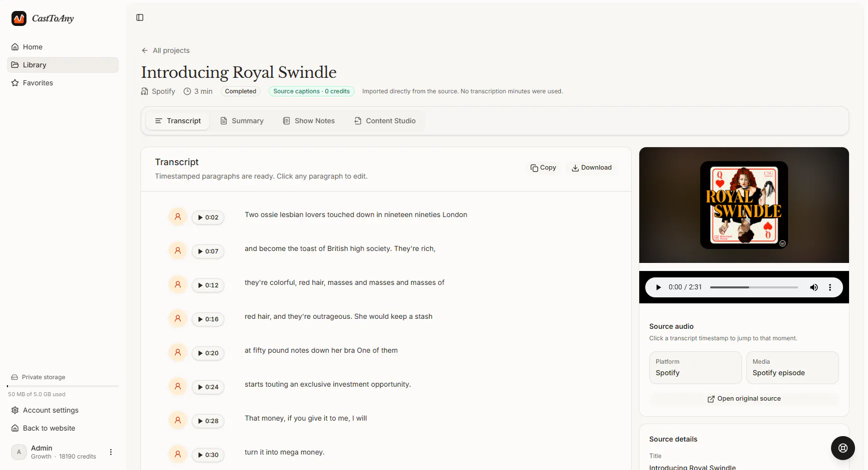Open audio player more options menu
This screenshot has width=868, height=470.
(x=830, y=287)
